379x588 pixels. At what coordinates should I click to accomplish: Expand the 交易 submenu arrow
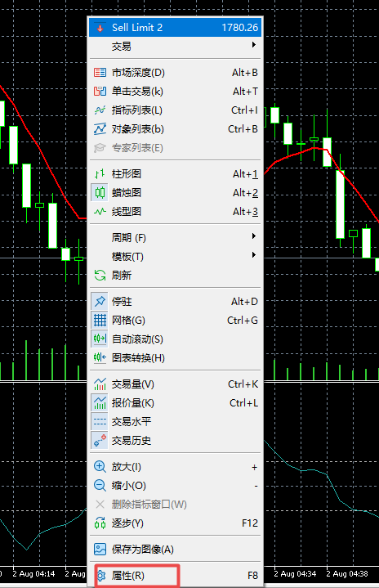point(253,45)
